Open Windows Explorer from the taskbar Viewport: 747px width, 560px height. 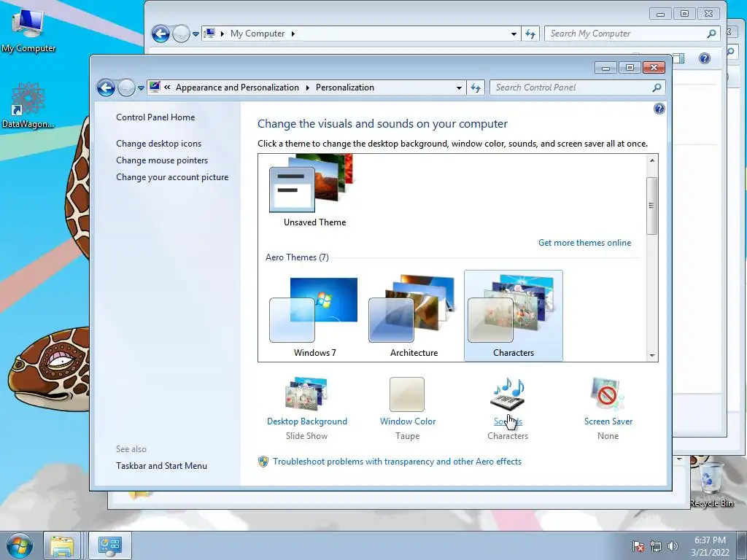[x=63, y=545]
